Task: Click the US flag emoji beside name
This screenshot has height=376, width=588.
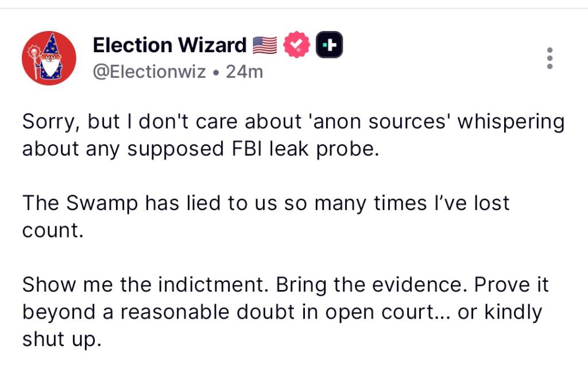Action: (264, 45)
